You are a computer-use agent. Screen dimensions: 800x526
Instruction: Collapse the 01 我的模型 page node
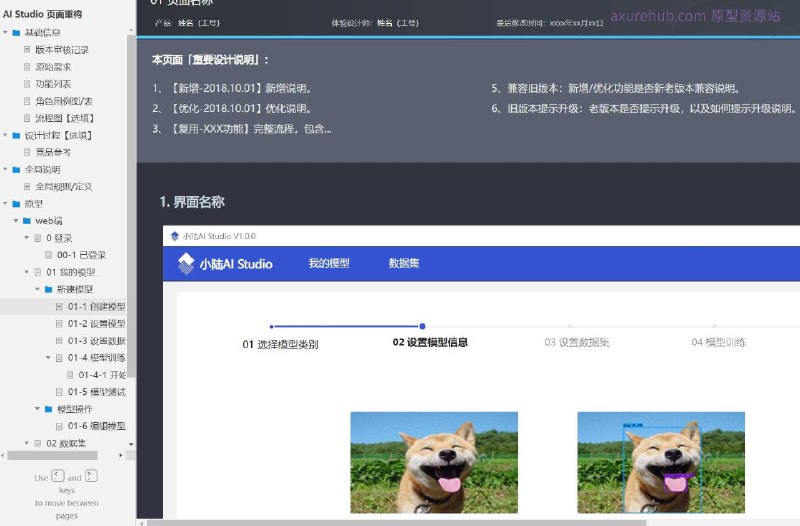(x=27, y=272)
